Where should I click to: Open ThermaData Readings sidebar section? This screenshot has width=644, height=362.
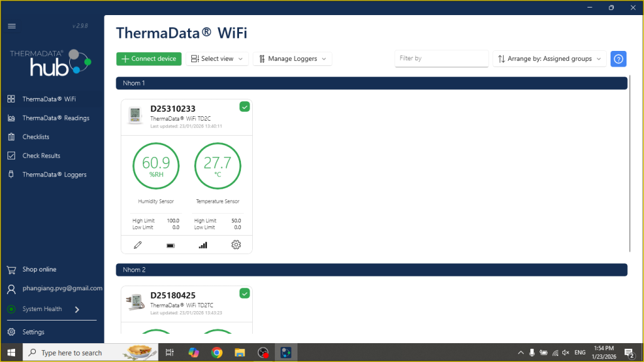tap(56, 118)
